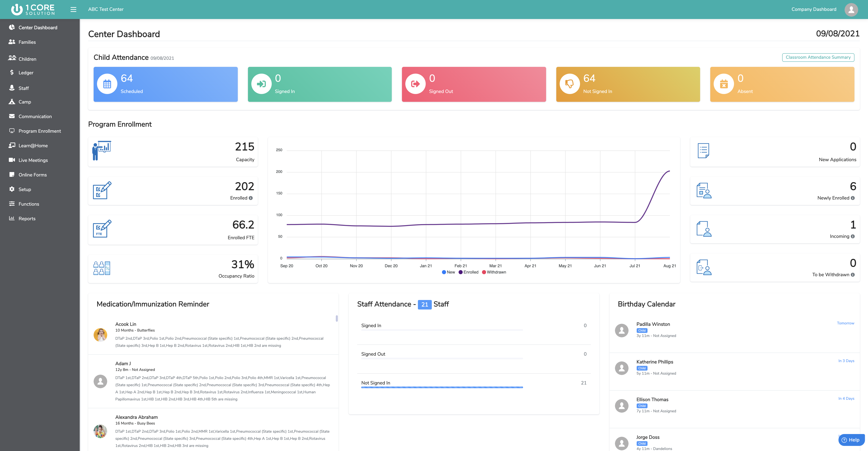This screenshot has width=868, height=451.
Task: Click the staff Signed Out progress bar
Action: 442,358
